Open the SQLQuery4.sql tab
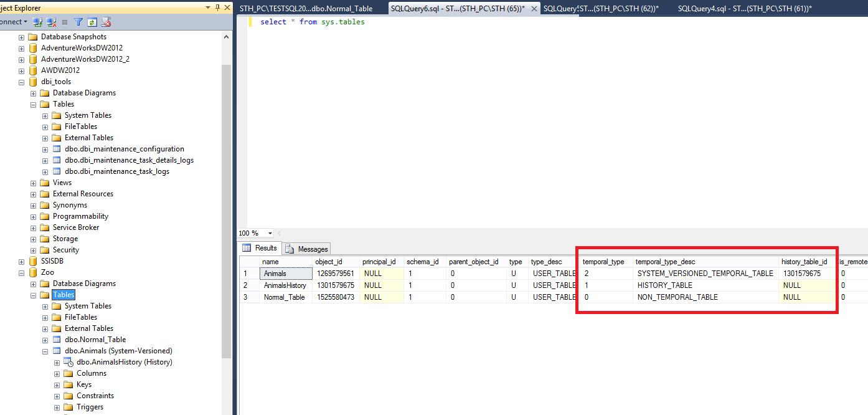This screenshot has width=868, height=415. coord(745,8)
